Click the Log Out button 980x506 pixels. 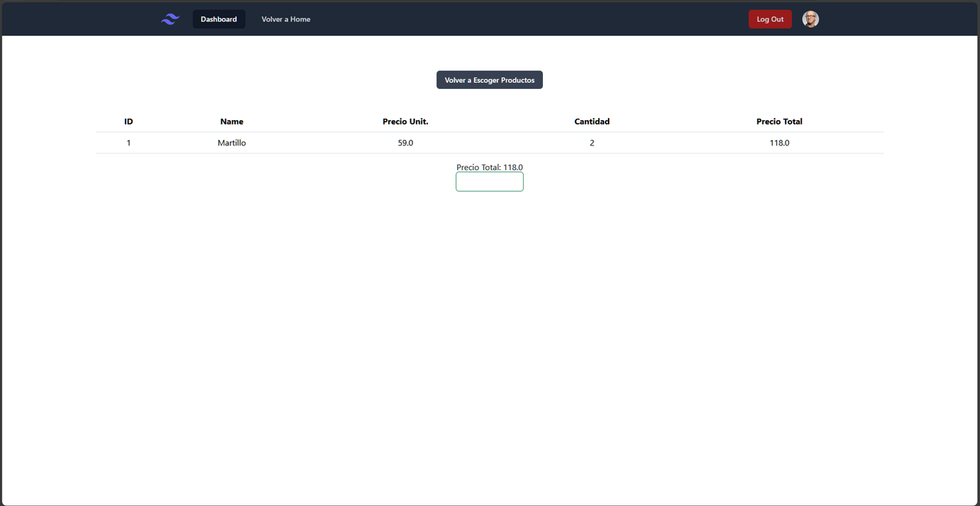pyautogui.click(x=769, y=18)
